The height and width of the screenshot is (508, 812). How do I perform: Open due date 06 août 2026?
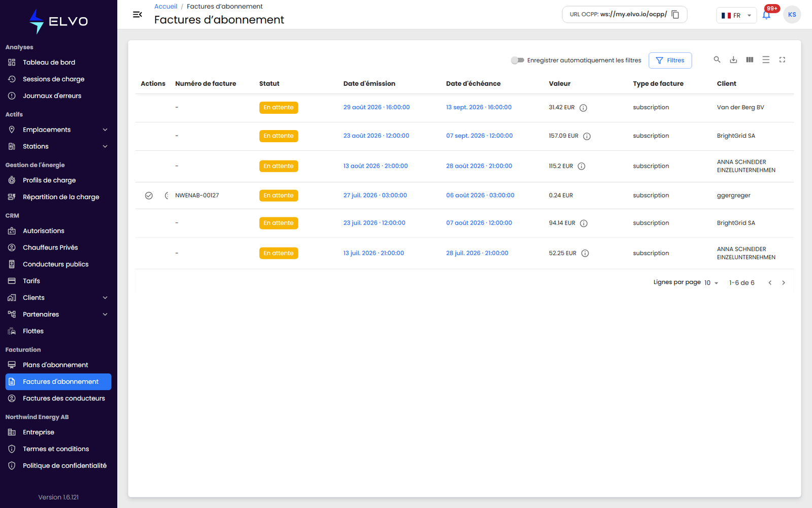tap(480, 195)
